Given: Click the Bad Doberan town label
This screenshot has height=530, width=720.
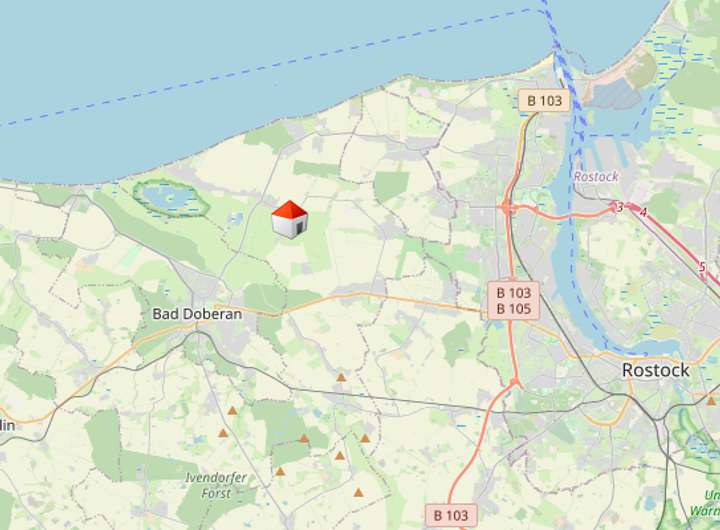Looking at the screenshot, I should click(x=197, y=314).
